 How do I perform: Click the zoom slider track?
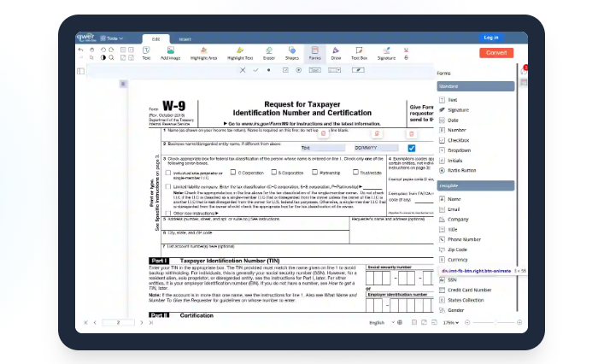point(494,322)
